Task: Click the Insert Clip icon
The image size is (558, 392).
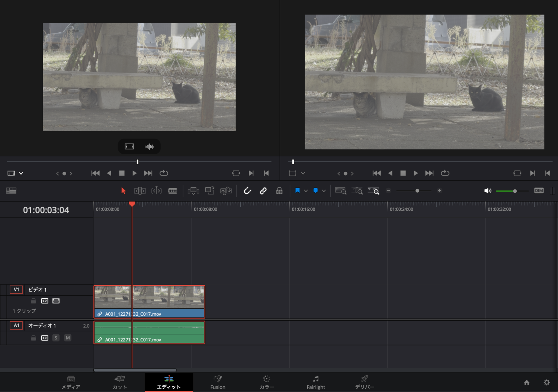Action: point(193,191)
